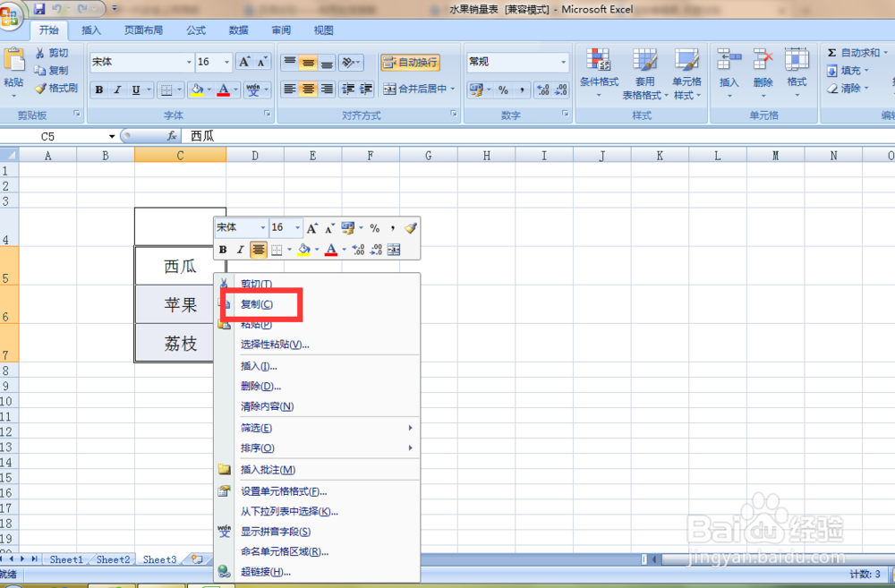Toggle center horizontal alignment in ribbon
Image resolution: width=895 pixels, height=588 pixels.
(x=308, y=89)
